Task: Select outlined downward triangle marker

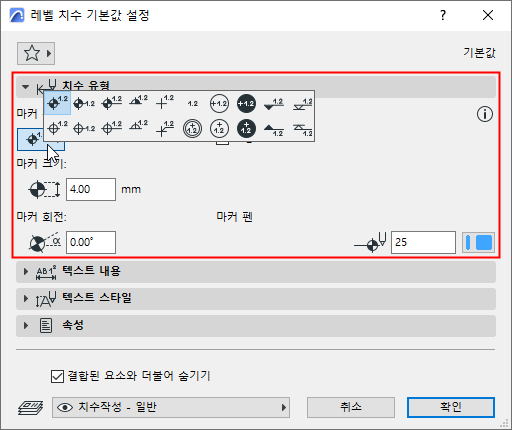Action: pos(302,103)
